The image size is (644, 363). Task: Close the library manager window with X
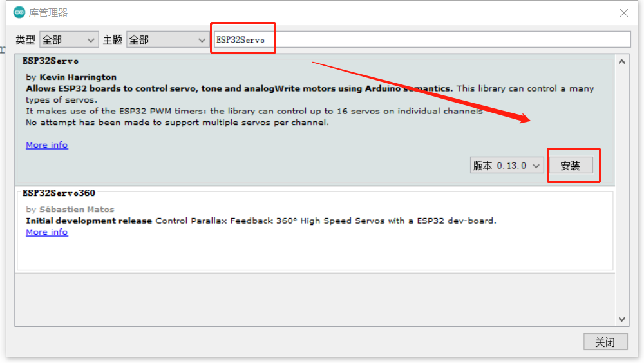(623, 13)
